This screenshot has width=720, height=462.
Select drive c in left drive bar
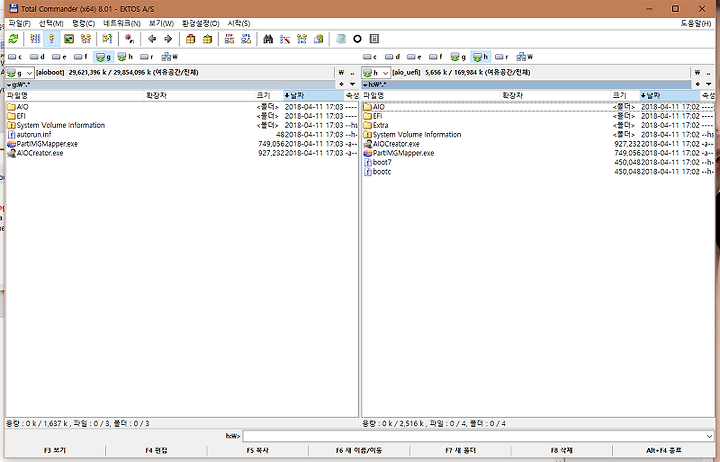click(x=15, y=57)
